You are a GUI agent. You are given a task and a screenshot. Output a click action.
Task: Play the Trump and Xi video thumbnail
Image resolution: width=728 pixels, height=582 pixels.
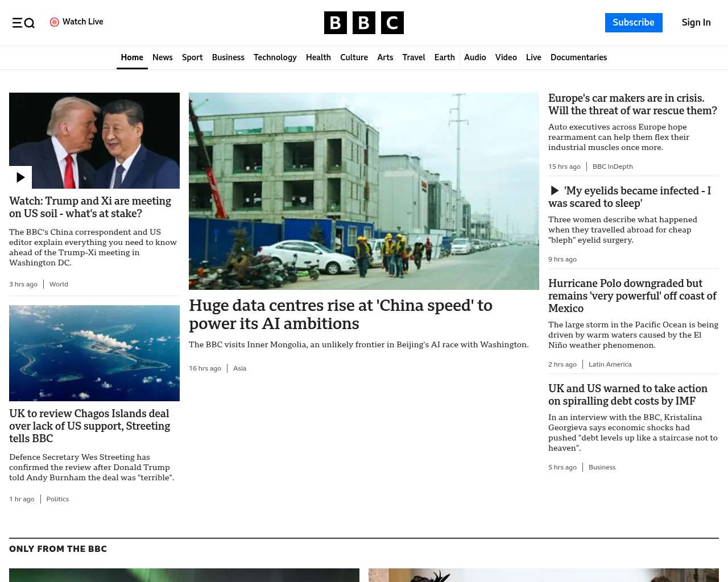pos(94,140)
